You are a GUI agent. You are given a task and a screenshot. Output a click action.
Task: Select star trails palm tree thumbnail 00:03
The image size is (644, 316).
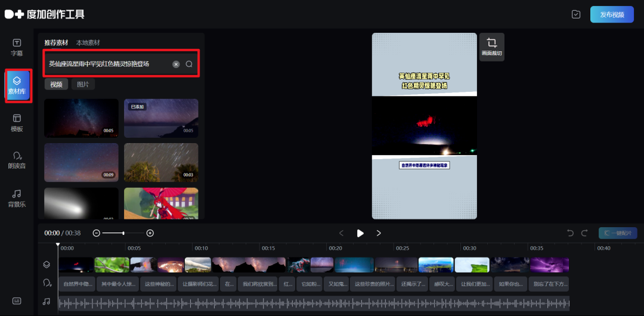(161, 162)
